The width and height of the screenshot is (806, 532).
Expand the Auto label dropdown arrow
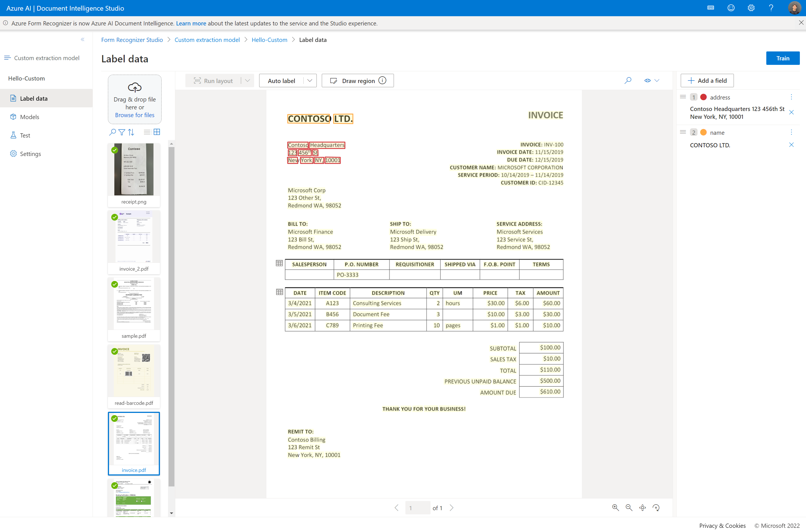309,80
